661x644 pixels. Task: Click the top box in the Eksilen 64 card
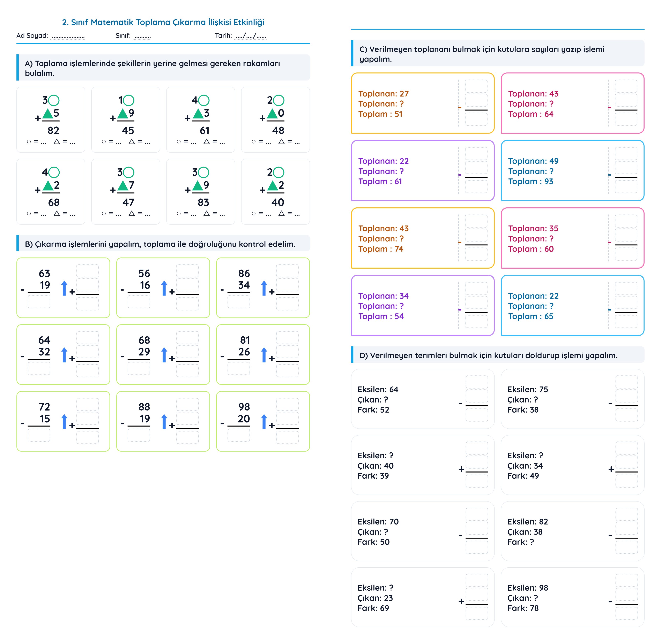click(477, 382)
